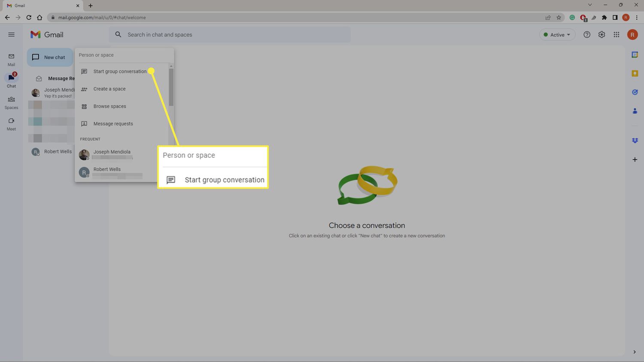Screen dimensions: 644x362
Task: Select Start group conversation
Action: point(122,72)
